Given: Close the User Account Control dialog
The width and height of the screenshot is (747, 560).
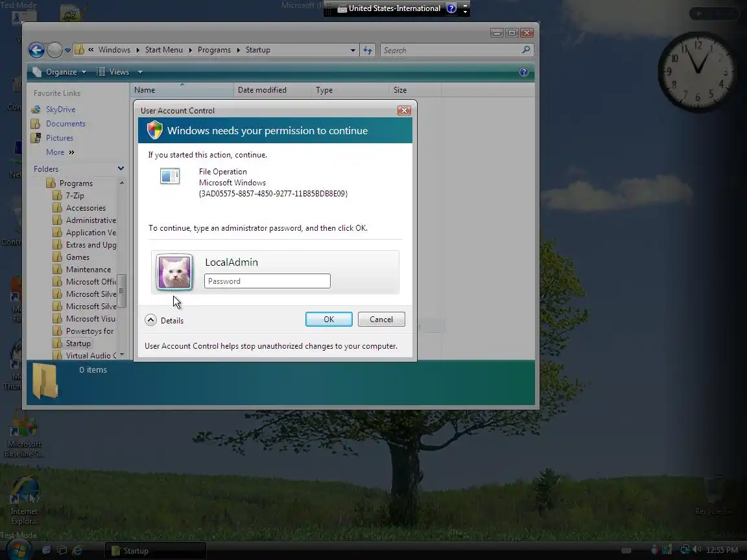Looking at the screenshot, I should (404, 110).
